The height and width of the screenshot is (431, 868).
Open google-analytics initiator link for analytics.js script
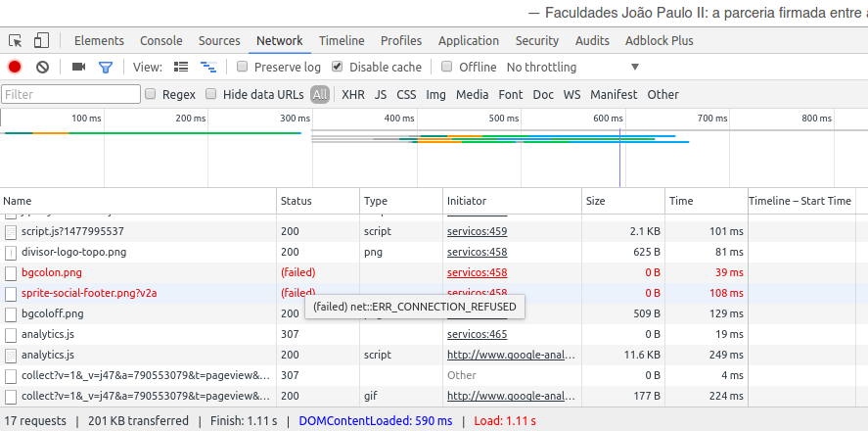[x=512, y=355]
